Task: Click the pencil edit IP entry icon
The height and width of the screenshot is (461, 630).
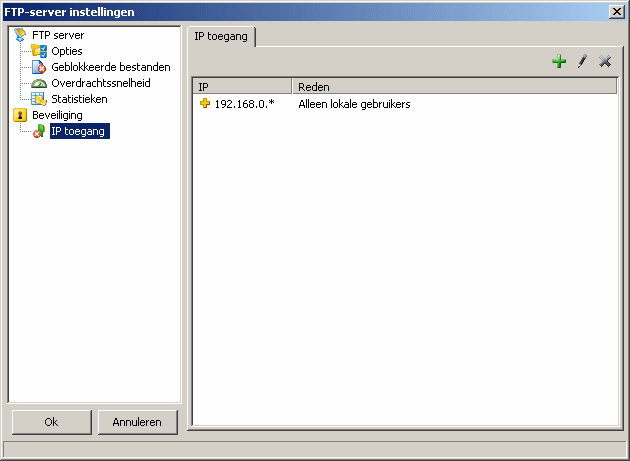Action: click(x=582, y=61)
